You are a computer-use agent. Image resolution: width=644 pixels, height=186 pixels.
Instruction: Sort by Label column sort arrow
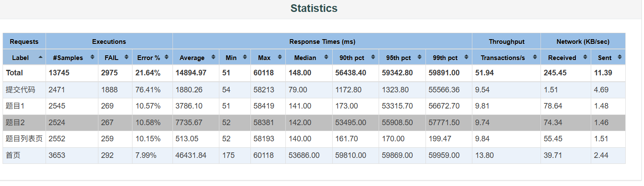click(40, 57)
